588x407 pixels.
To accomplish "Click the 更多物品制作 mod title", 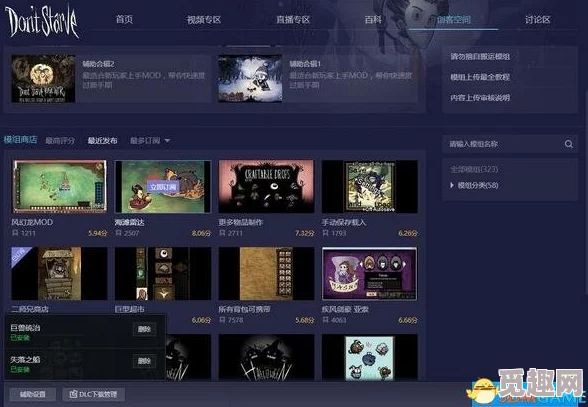I will 241,222.
